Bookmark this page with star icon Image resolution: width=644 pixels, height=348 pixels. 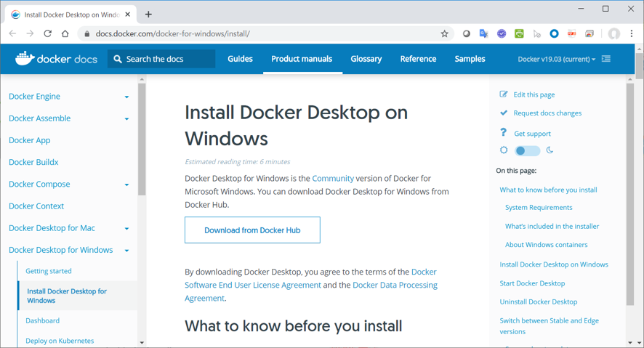click(x=444, y=33)
